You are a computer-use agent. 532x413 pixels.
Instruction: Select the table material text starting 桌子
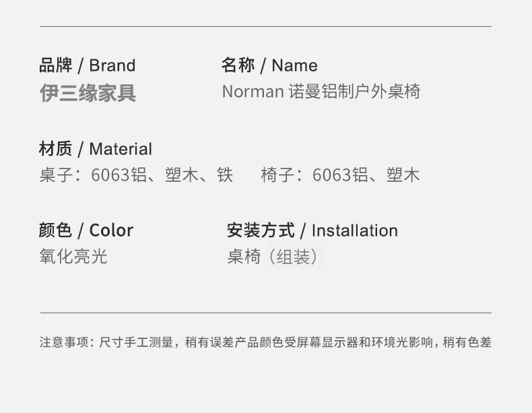click(135, 175)
